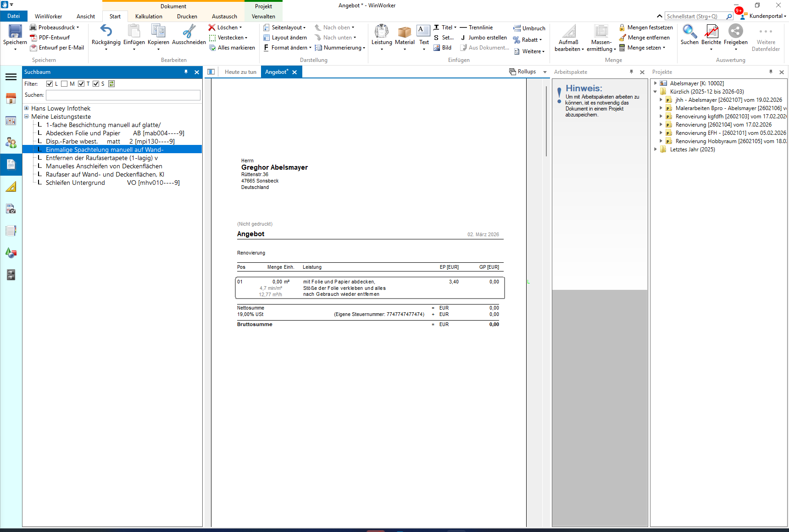
Task: Click the Material box icon
Action: point(405,32)
